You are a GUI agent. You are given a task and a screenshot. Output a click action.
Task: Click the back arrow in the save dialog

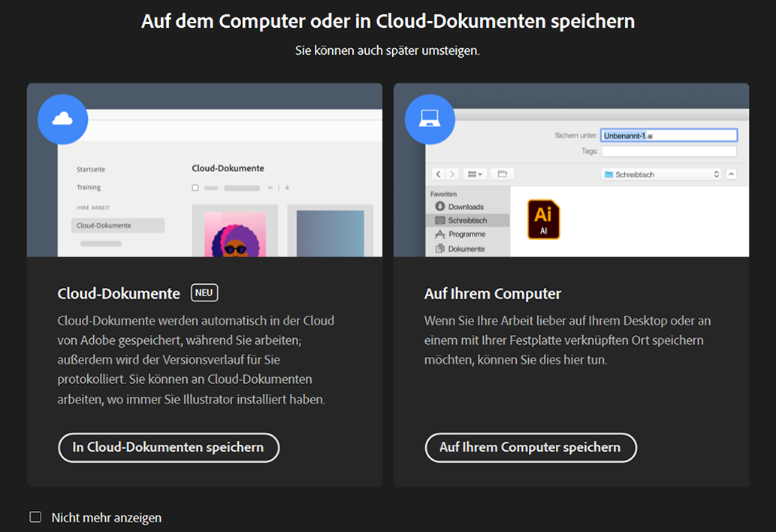(439, 174)
